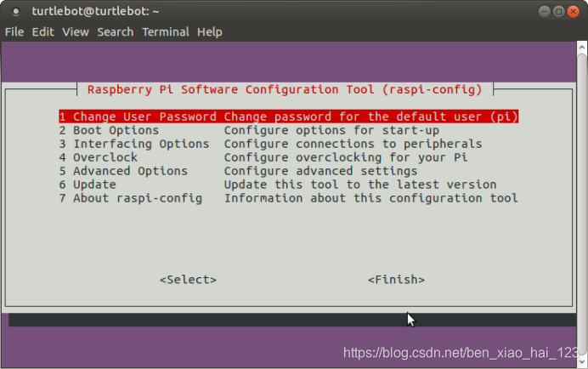
Task: Click 'Configure overclocking for your Pi' description
Action: click(346, 157)
